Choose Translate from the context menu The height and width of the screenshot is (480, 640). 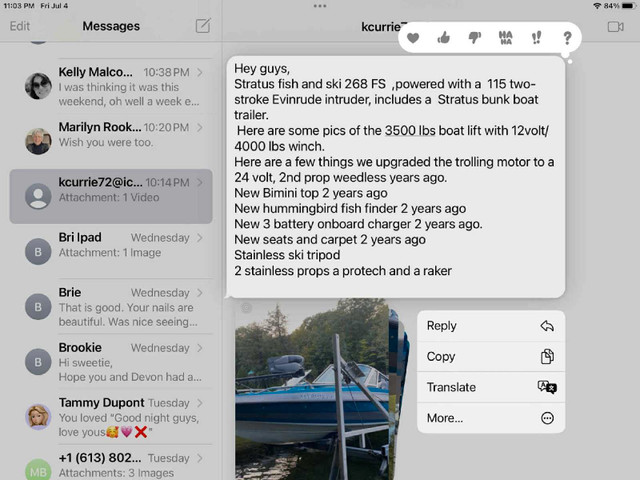(x=491, y=387)
